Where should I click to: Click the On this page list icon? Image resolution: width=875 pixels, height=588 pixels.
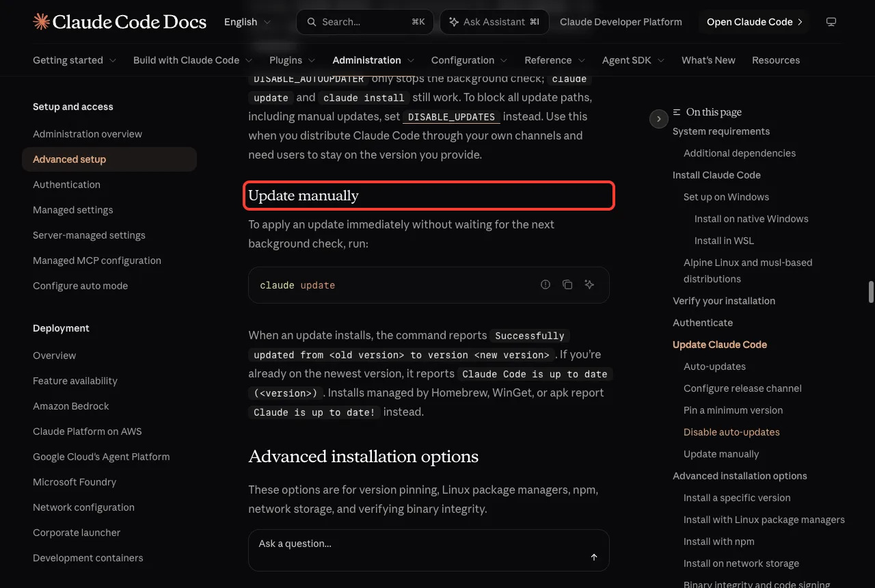677,112
